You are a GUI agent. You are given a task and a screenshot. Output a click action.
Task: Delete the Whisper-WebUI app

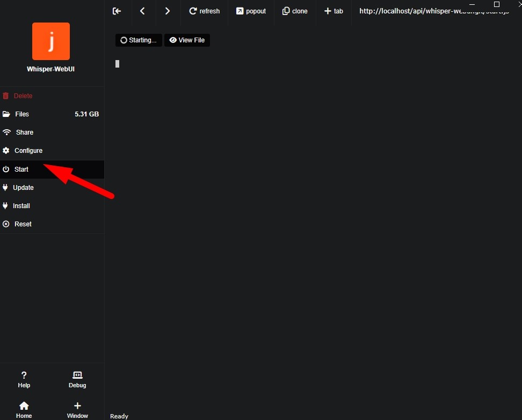[52, 96]
